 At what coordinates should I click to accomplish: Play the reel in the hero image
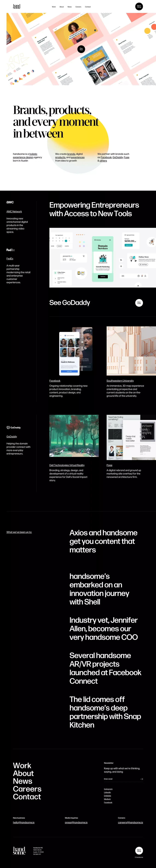81,49
